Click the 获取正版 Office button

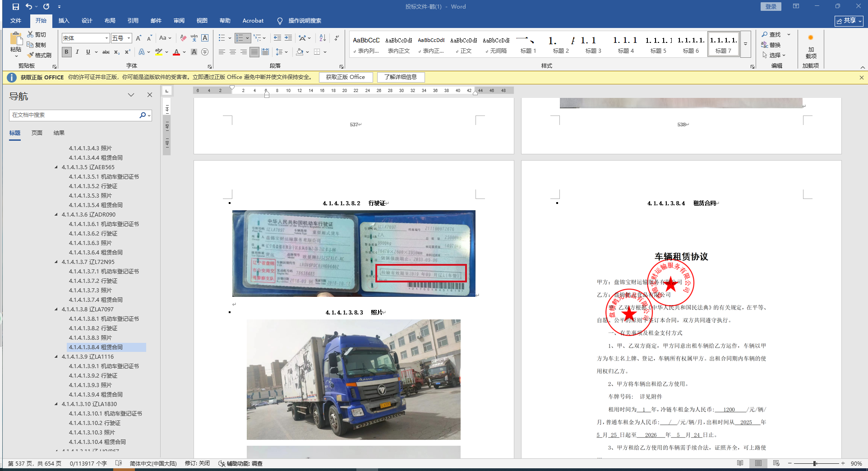tap(346, 77)
